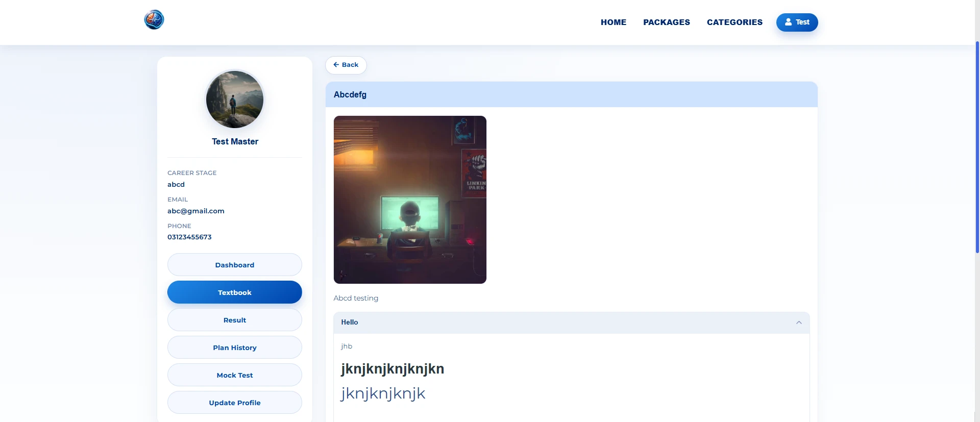Click the textbook cover image
Image resolution: width=980 pixels, height=422 pixels.
pos(410,200)
